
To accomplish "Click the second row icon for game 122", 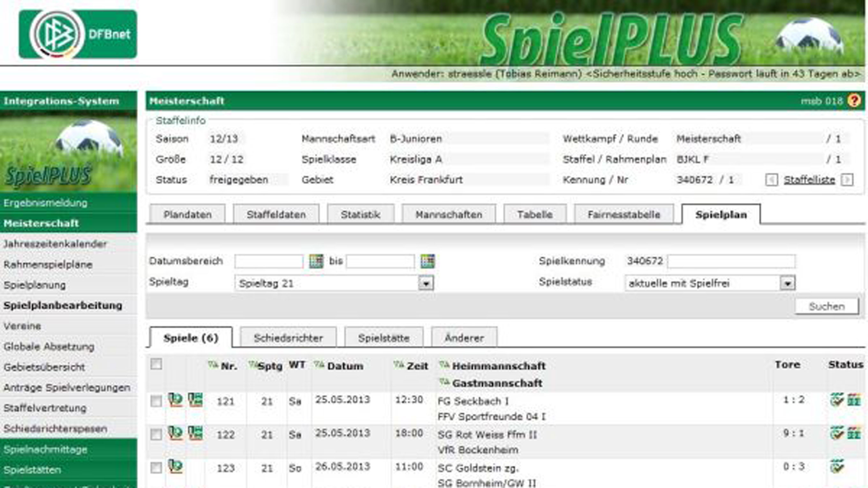I will click(195, 433).
